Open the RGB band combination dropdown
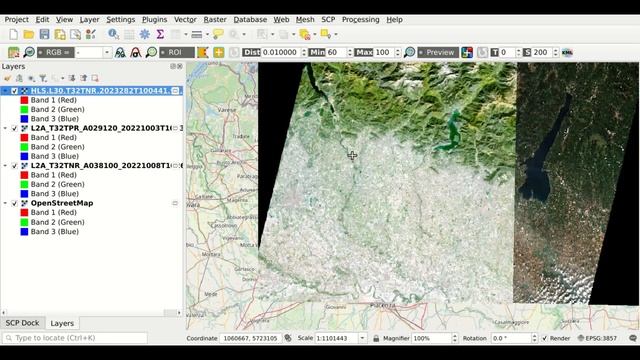This screenshot has height=360, width=640. tap(107, 52)
